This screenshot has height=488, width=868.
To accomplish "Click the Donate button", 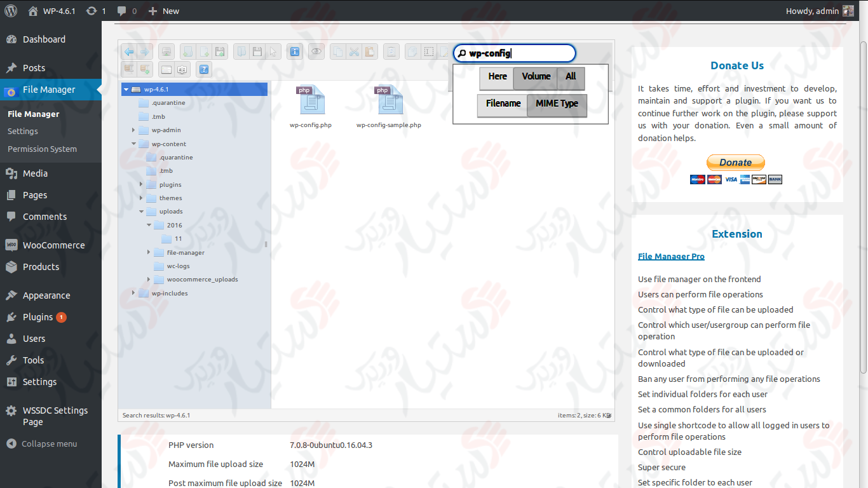I will pyautogui.click(x=735, y=162).
